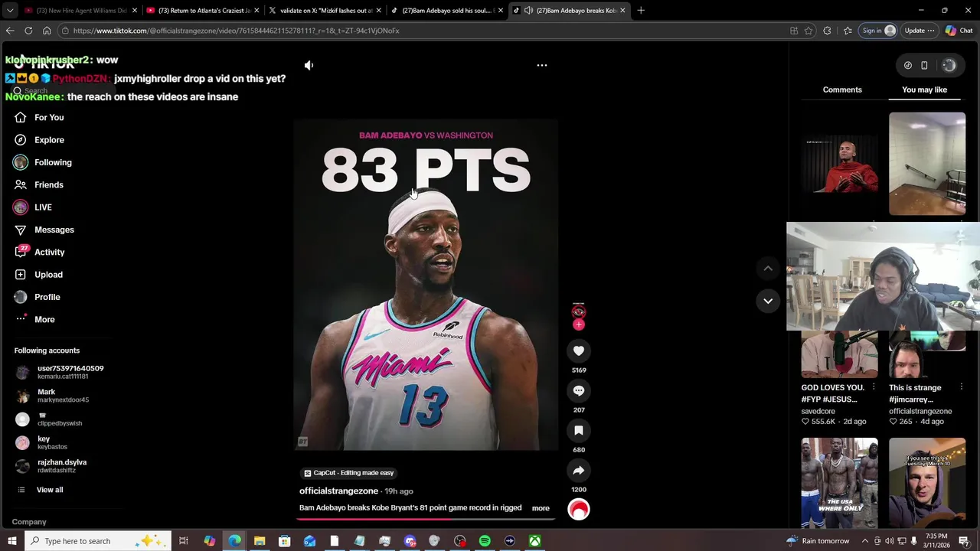The height and width of the screenshot is (551, 980).
Task: Open the room with railing video thumbnail
Action: [927, 164]
